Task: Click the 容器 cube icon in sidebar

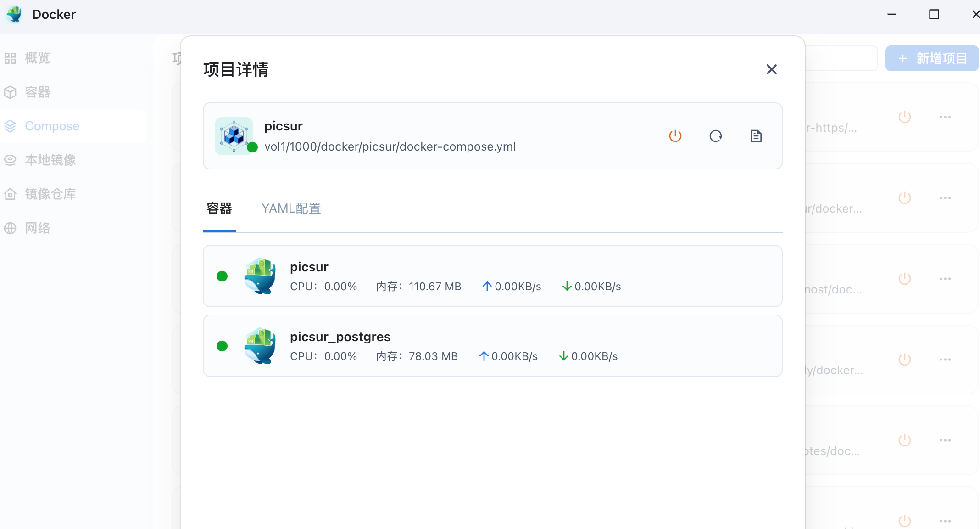Action: 10,92
